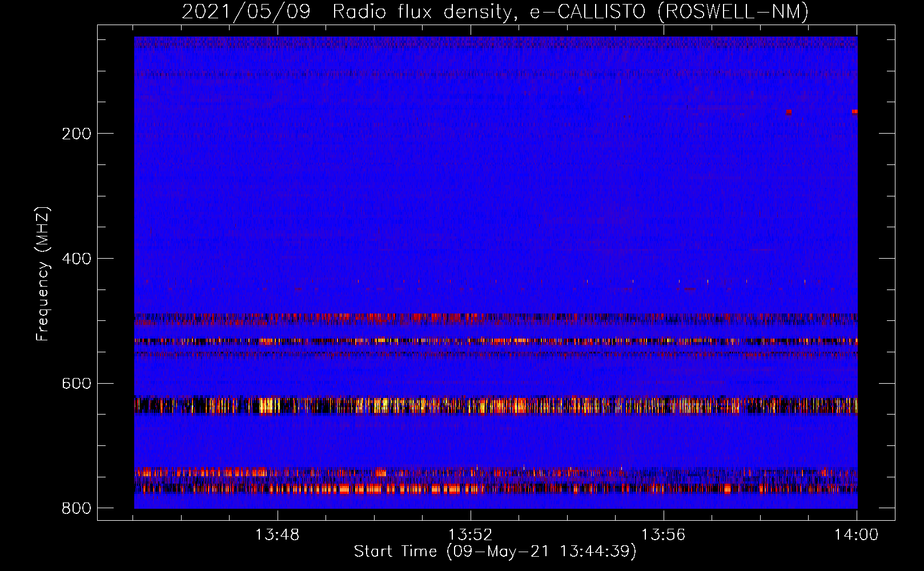Click the date '2021/05/09' in title
This screenshot has width=924, height=571.
click(x=246, y=11)
